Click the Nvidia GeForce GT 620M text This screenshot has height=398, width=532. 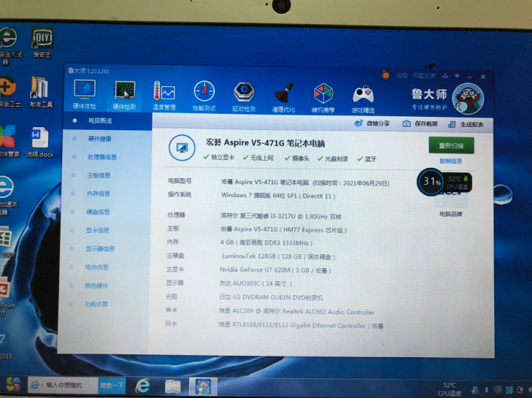[x=275, y=270]
